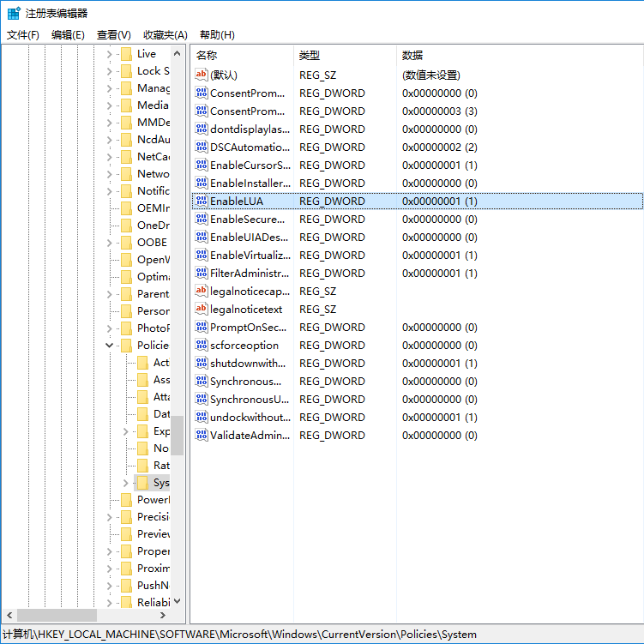Click the tree pane vertical scrollbar thumb
This screenshot has width=644, height=644.
(x=177, y=435)
